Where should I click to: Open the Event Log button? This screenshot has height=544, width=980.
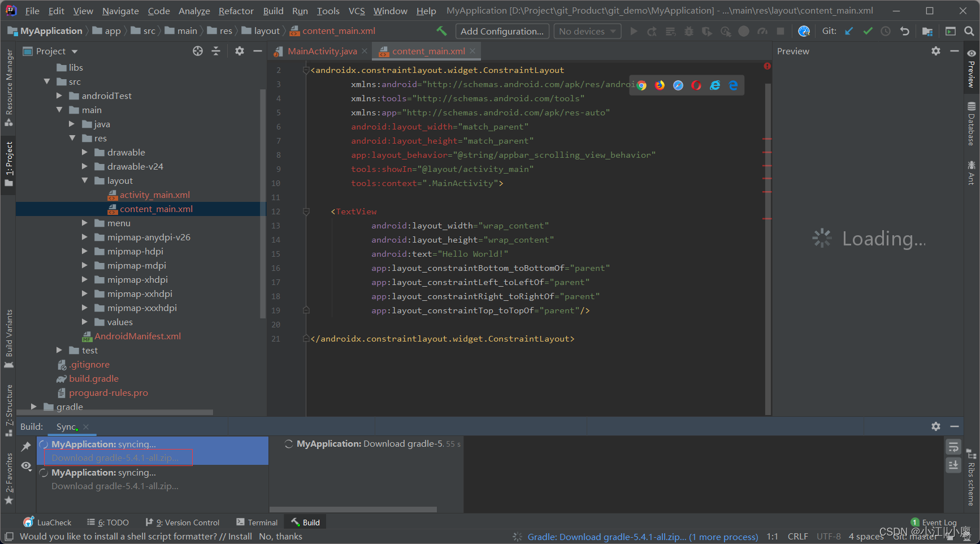tap(934, 523)
